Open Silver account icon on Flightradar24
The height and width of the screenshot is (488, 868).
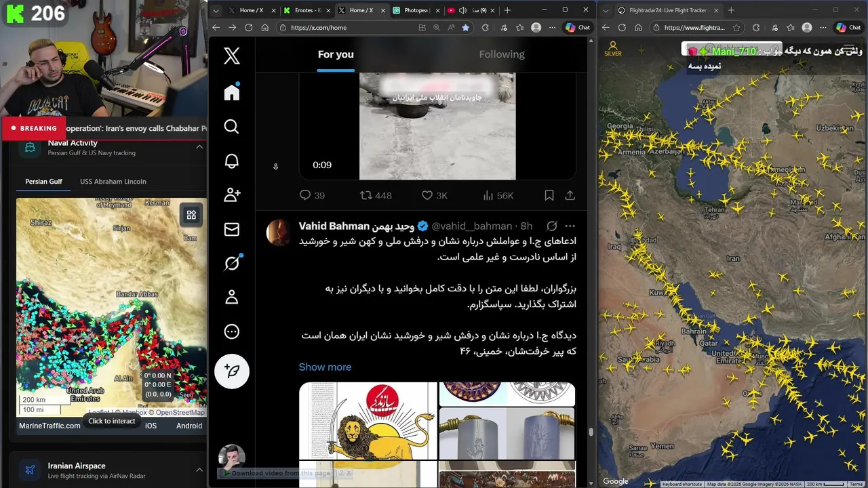[613, 49]
